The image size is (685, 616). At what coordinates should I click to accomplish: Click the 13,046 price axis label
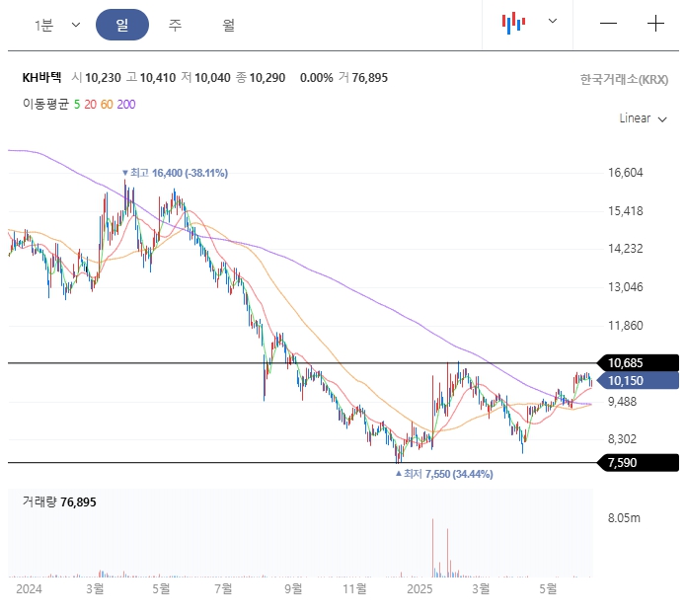[x=626, y=287]
